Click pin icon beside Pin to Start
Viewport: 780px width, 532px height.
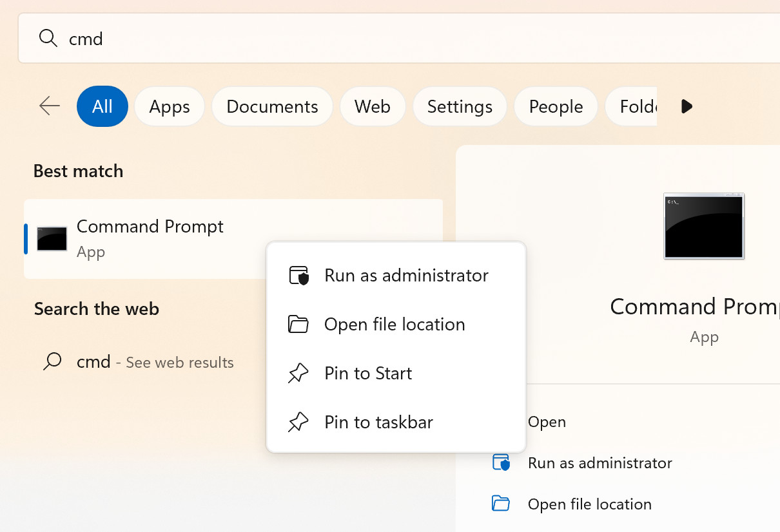[298, 374]
